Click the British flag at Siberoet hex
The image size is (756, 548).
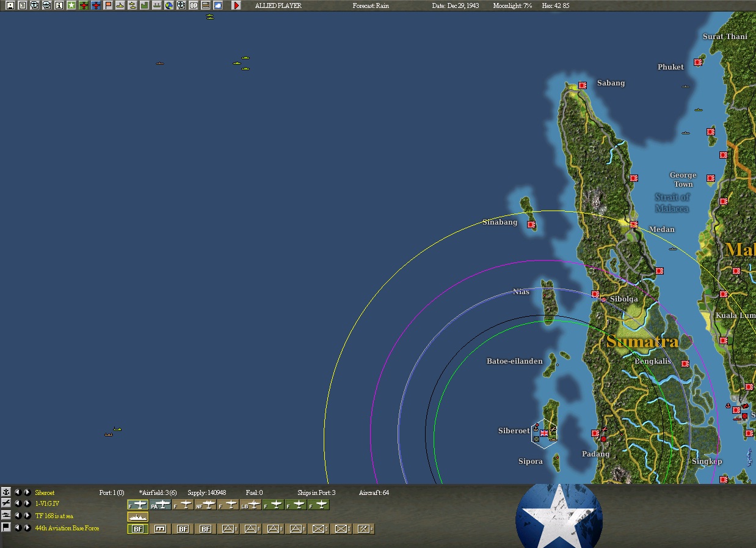click(544, 433)
